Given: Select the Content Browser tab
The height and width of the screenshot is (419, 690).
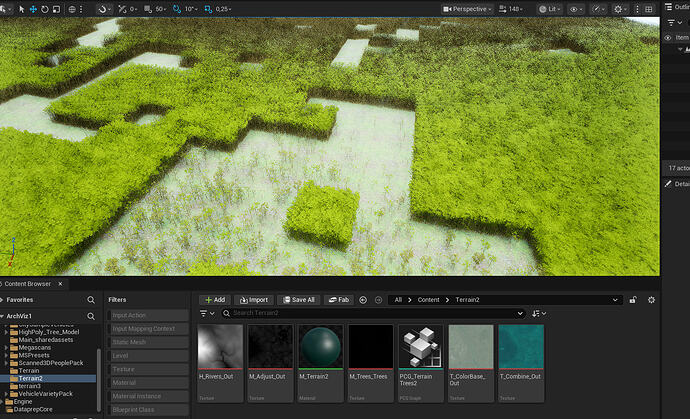Looking at the screenshot, I should 27,284.
